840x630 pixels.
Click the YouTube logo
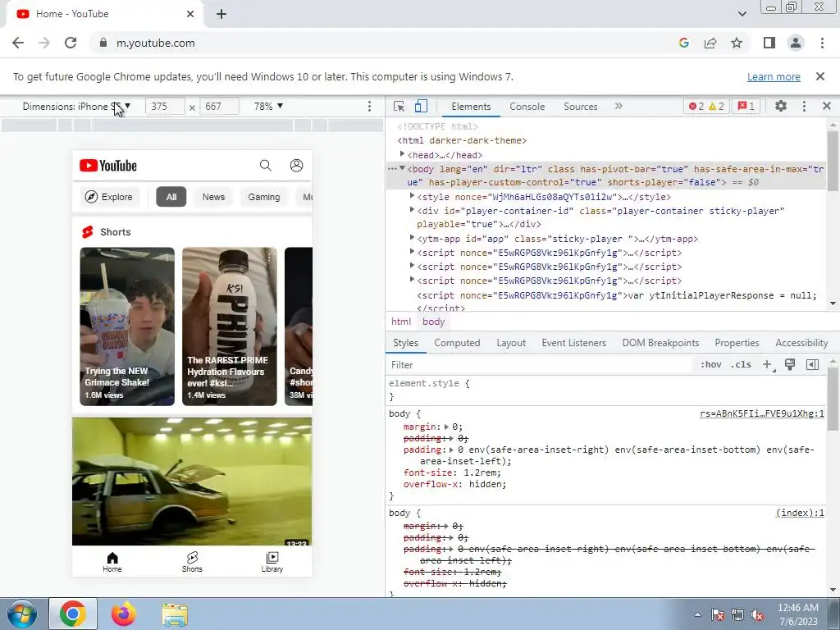(x=108, y=166)
